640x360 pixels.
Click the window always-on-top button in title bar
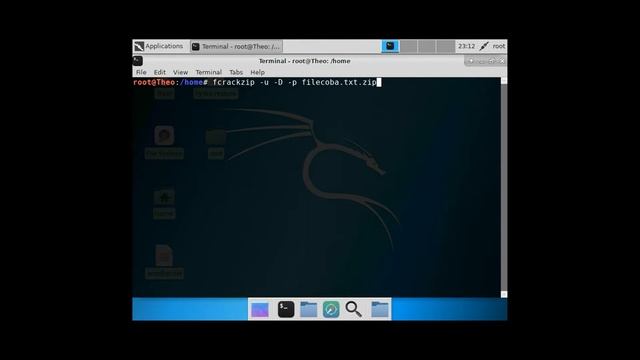(471, 61)
